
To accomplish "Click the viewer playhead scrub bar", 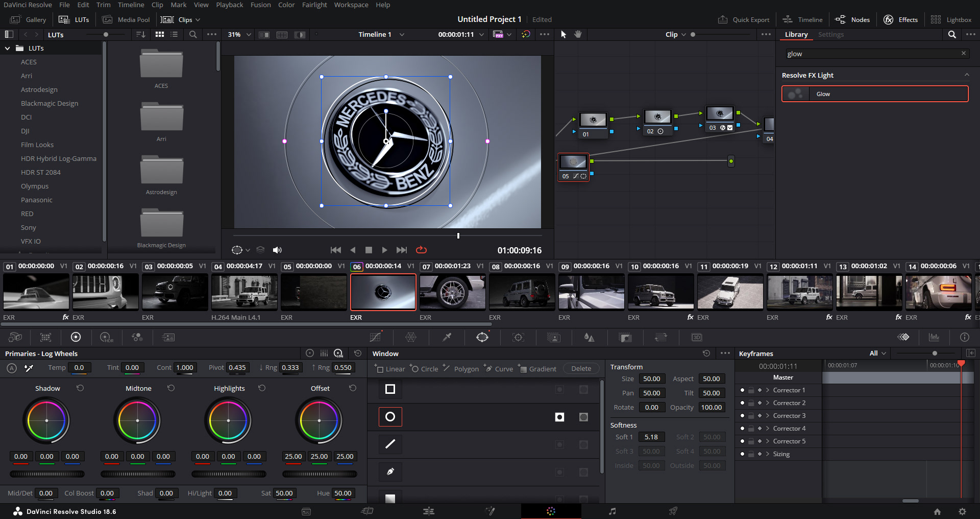I will point(387,235).
